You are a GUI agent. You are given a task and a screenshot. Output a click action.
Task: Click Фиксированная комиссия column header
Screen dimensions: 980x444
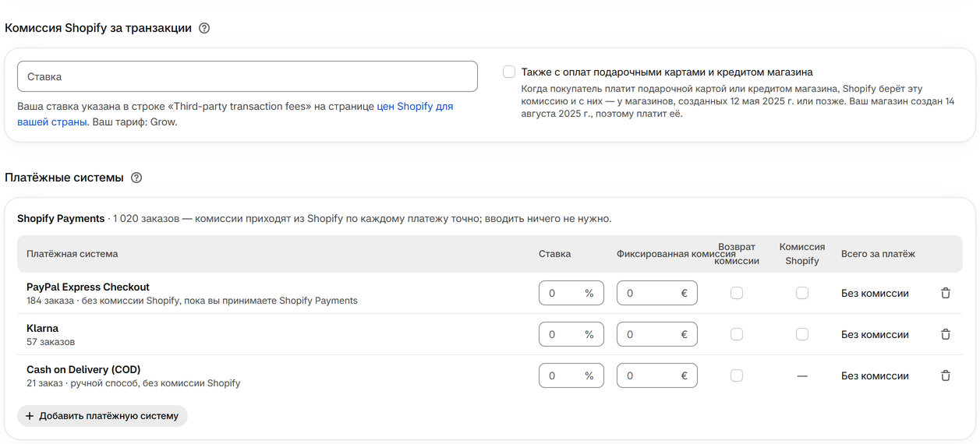coord(676,254)
